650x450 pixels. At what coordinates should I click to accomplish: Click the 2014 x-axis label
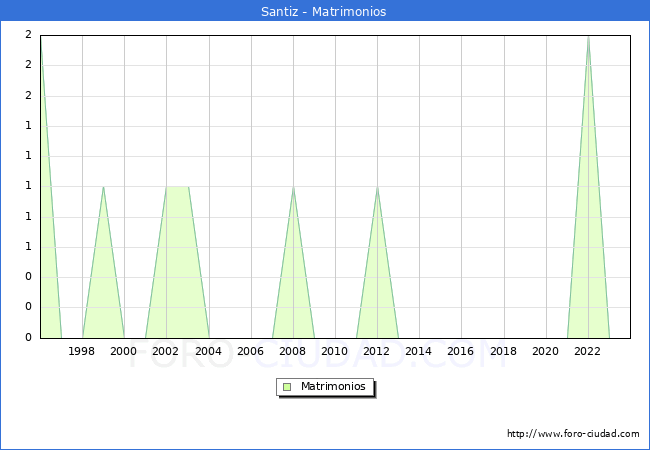(418, 351)
